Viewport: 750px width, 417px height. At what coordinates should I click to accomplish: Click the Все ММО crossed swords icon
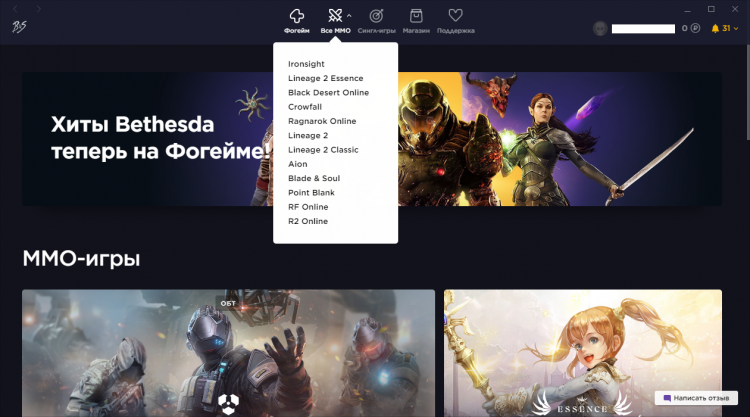pos(335,16)
